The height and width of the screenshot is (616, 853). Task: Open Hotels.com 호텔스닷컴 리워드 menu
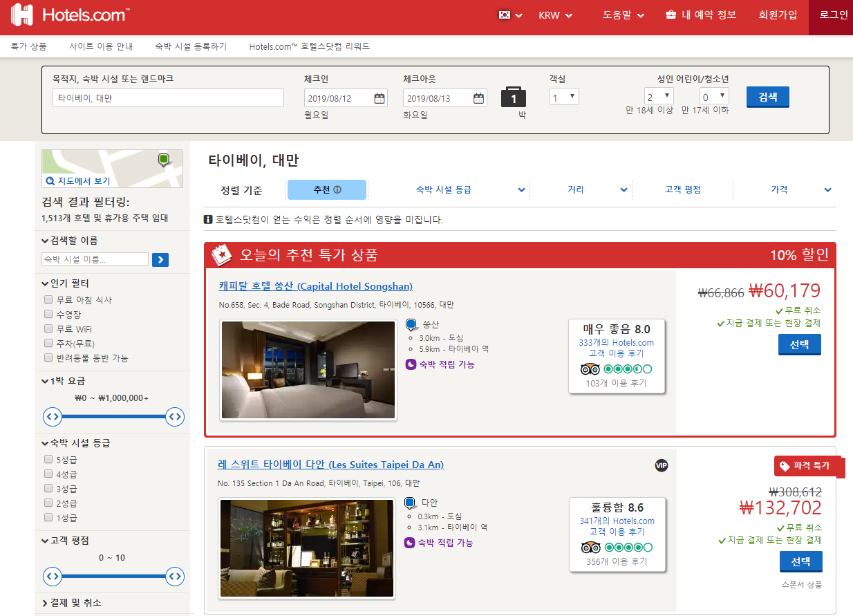[310, 46]
